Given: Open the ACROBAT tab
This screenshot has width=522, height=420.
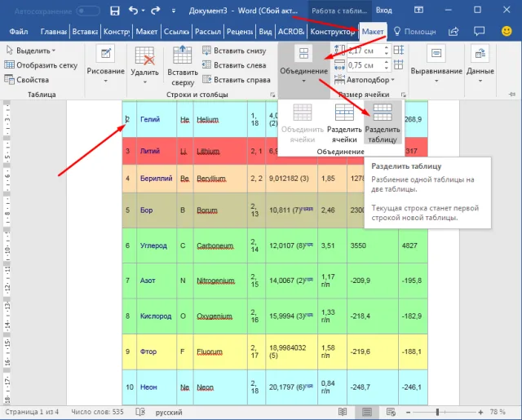Looking at the screenshot, I should pyautogui.click(x=291, y=32).
